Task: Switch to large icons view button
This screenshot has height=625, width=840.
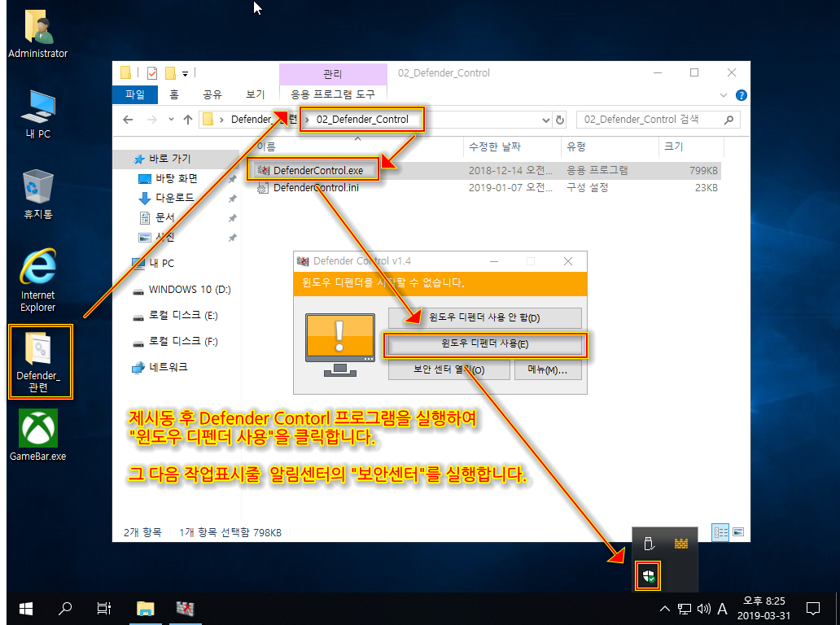Action: (738, 531)
